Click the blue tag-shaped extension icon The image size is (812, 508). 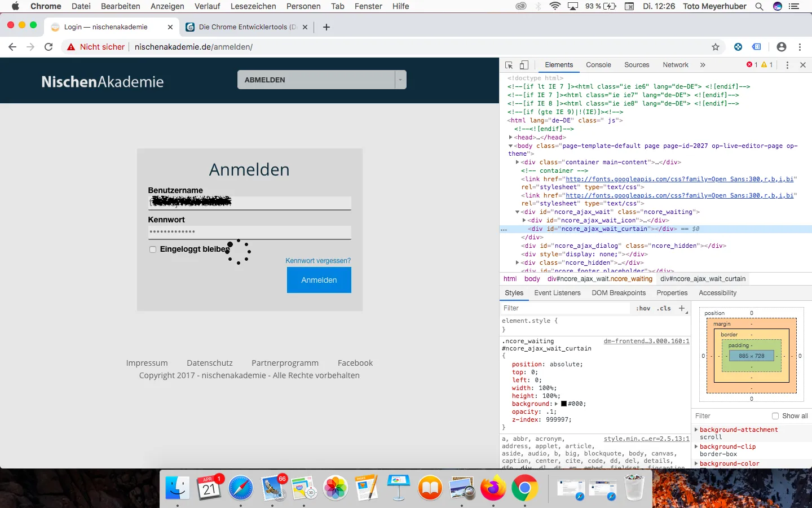(757, 47)
